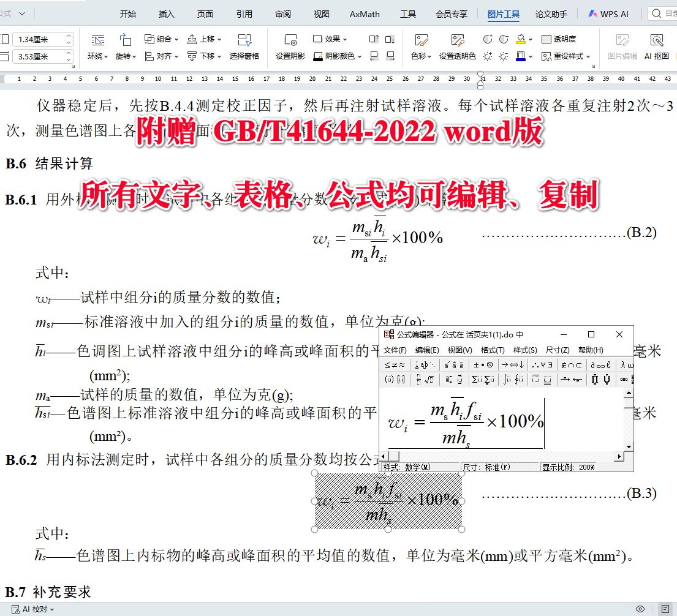Image resolution: width=677 pixels, height=616 pixels.
Task: Open the 重设样式 reset style dropdown
Action: pyautogui.click(x=565, y=56)
